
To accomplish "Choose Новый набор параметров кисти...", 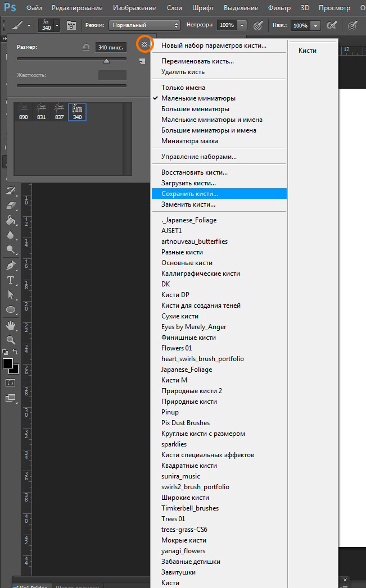I will [219, 45].
